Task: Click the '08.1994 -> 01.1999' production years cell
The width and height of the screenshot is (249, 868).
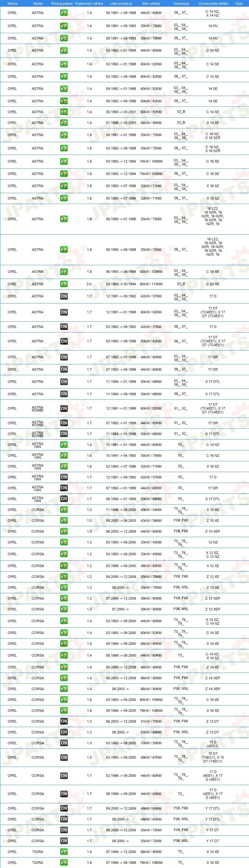Action: [121, 499]
